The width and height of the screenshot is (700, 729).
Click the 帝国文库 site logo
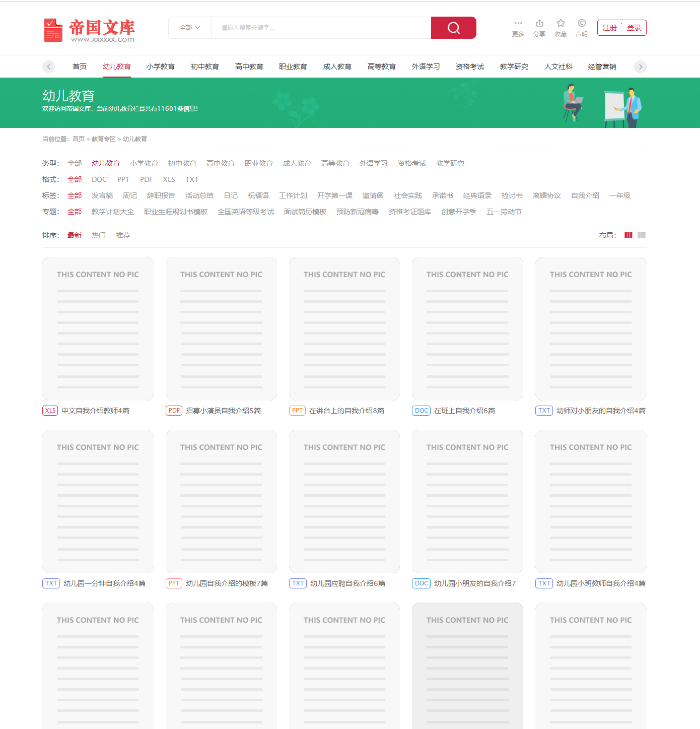click(x=89, y=30)
